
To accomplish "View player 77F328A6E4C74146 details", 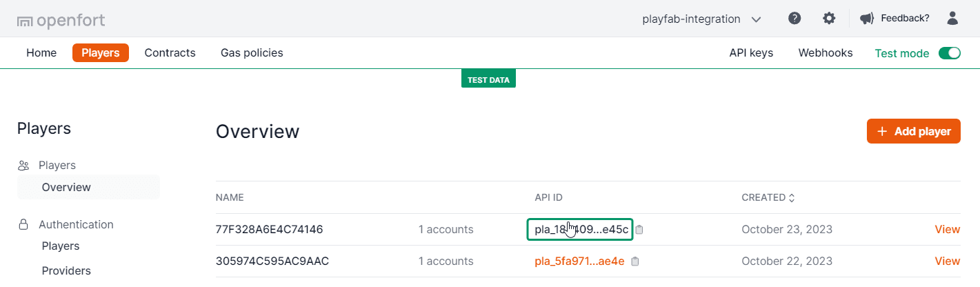I will click(x=947, y=230).
